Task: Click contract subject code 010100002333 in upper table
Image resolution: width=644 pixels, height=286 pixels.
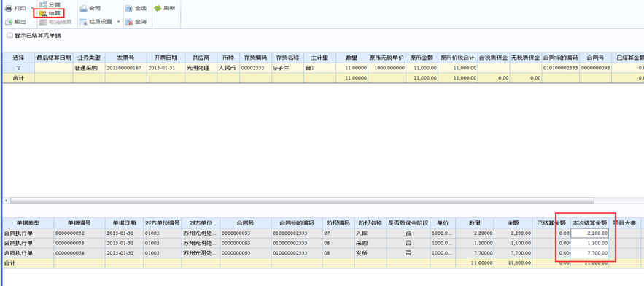Action: click(561, 68)
